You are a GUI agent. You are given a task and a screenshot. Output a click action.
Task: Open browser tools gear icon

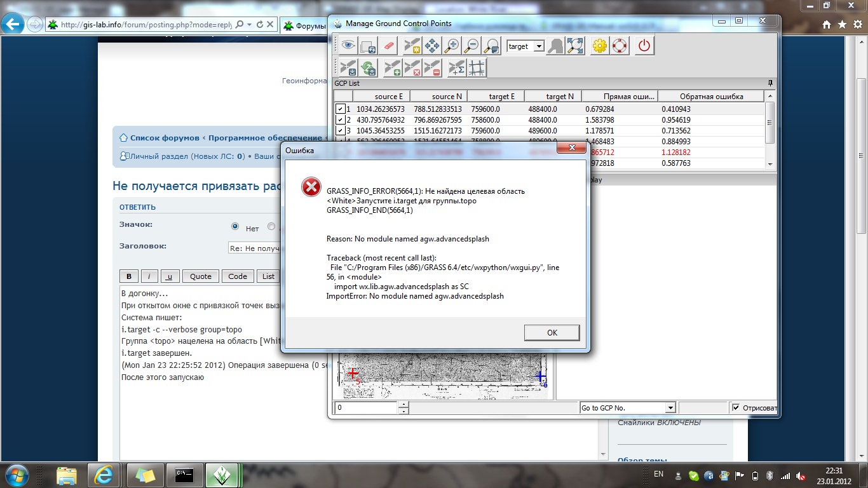pos(857,25)
